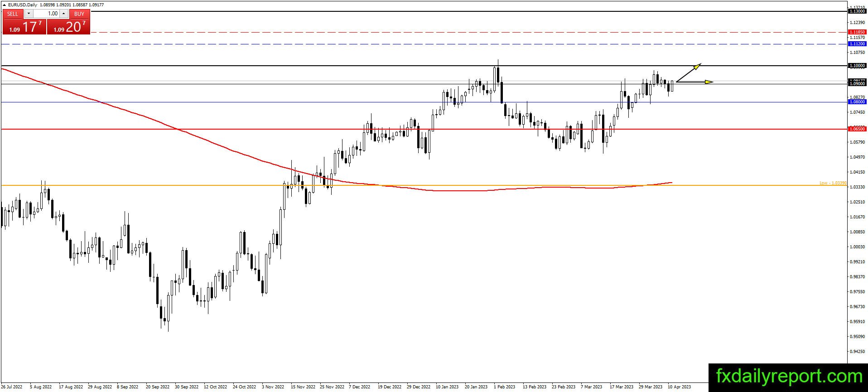Screen dimensions: 868x392
Task: Click the 1.00030 price scale value
Action: pyautogui.click(x=858, y=247)
